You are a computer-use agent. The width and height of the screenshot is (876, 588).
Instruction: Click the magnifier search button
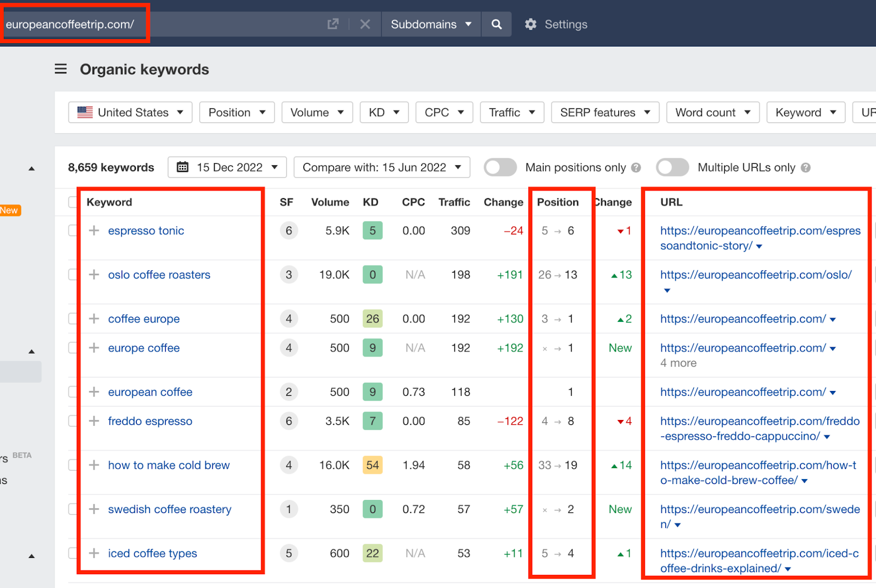coord(497,24)
